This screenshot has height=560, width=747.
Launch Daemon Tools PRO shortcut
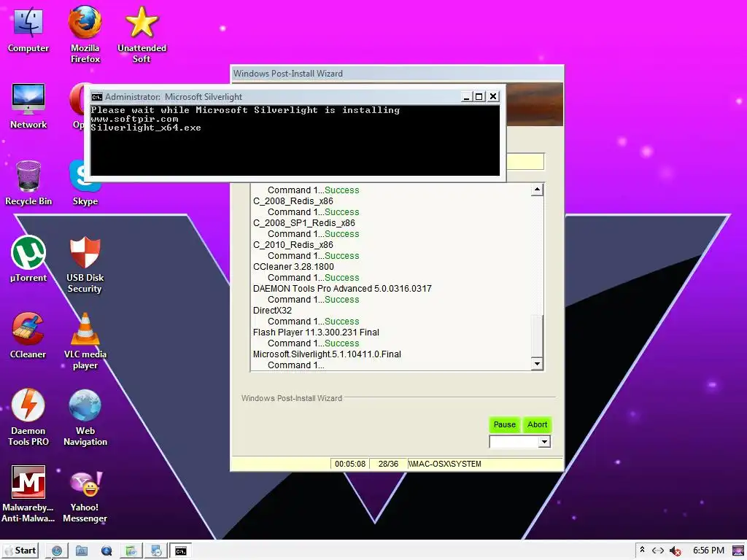(x=28, y=418)
